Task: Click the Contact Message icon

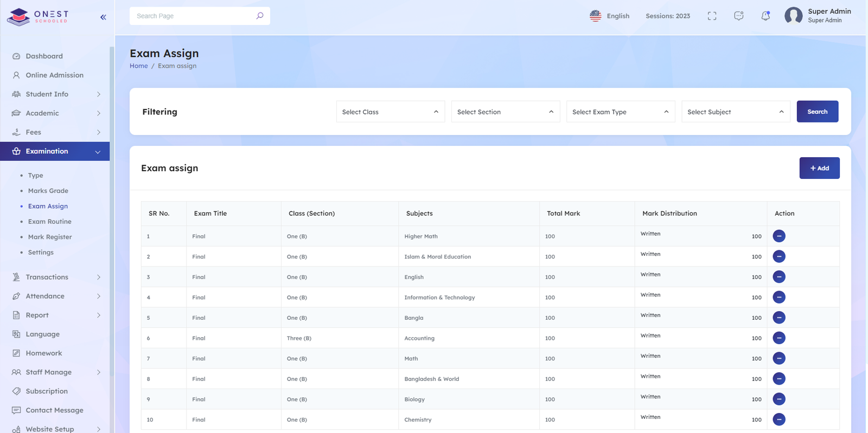Action: coord(16,410)
